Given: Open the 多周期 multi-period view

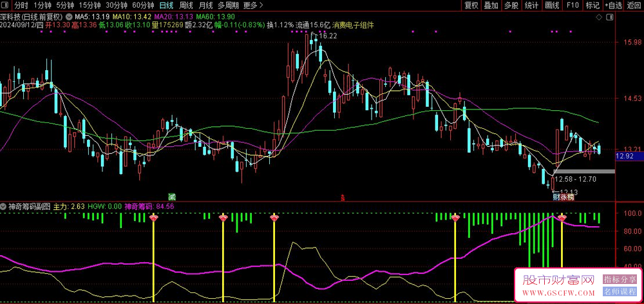Looking at the screenshot, I should [x=227, y=5].
